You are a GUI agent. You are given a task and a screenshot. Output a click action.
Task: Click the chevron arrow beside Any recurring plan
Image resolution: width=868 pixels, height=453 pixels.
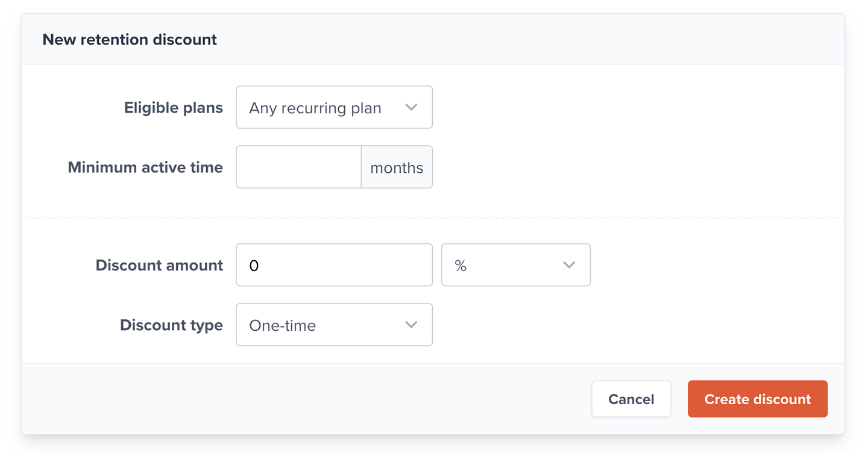(411, 108)
